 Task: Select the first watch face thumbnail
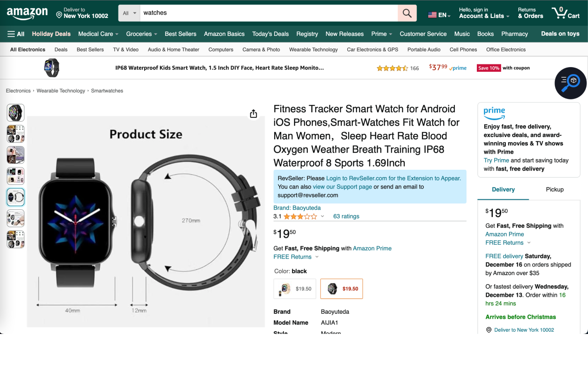[x=15, y=113]
